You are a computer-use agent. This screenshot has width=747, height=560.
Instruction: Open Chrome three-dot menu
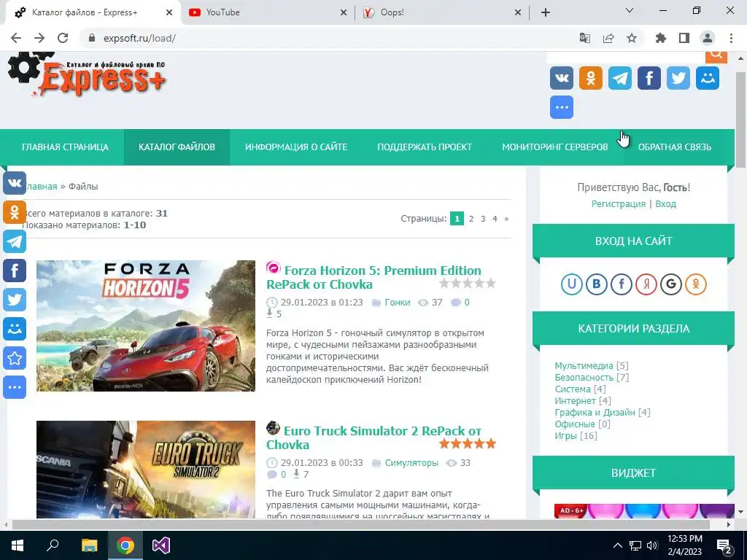731,38
